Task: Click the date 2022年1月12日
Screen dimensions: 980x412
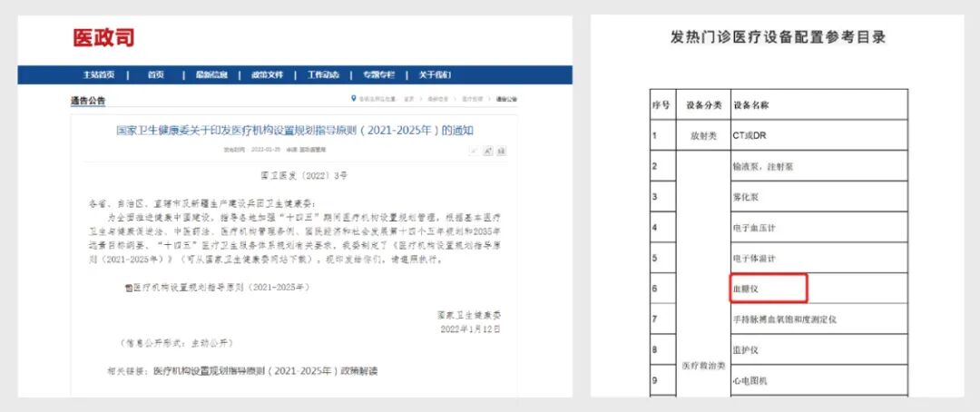Action: [x=470, y=329]
